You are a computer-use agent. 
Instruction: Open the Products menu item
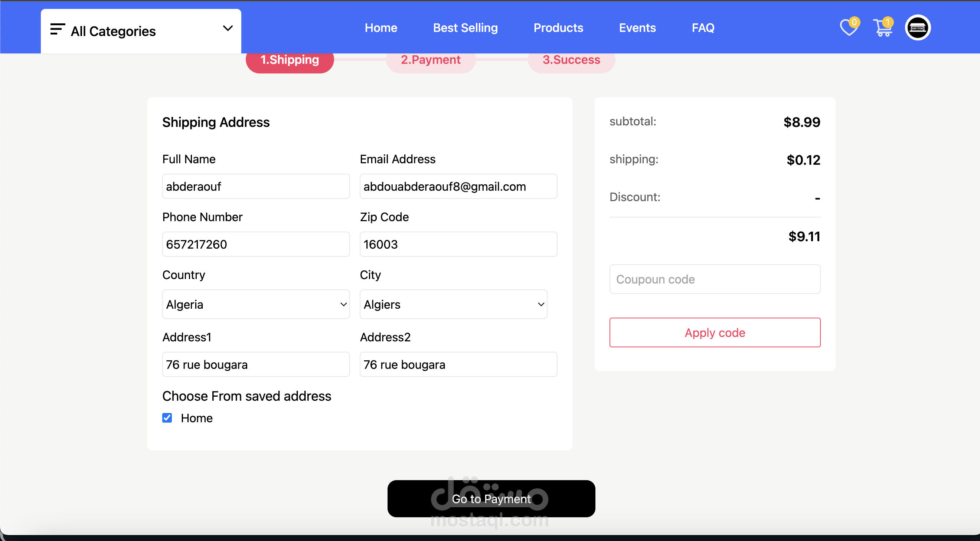558,28
